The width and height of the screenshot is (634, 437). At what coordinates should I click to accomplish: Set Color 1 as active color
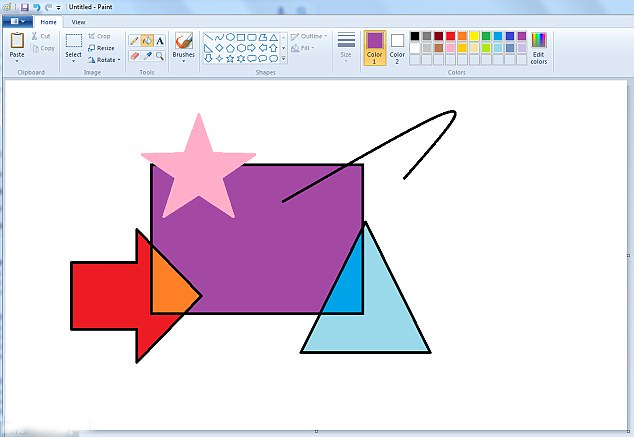point(375,47)
